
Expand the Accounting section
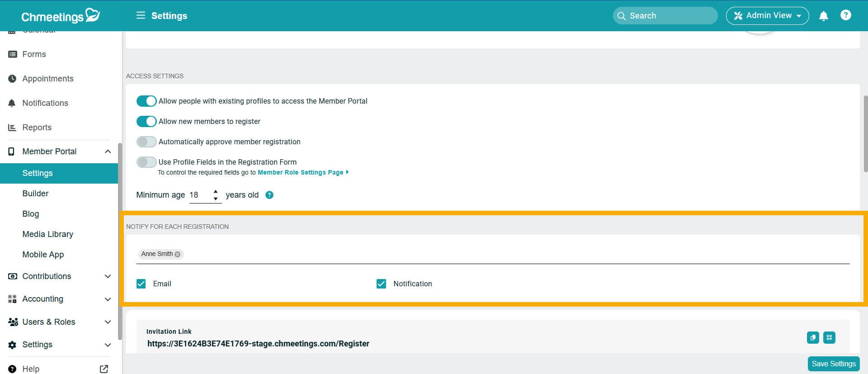pos(108,299)
